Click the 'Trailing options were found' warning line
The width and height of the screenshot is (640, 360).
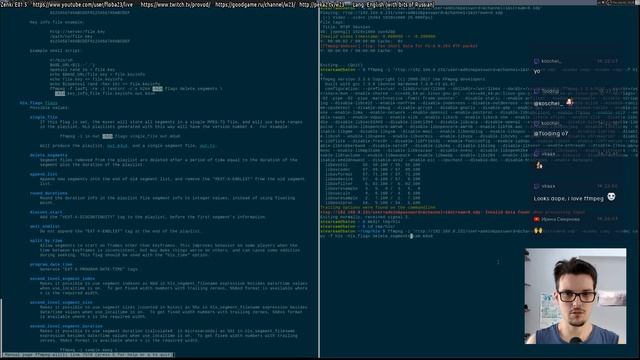point(378,207)
